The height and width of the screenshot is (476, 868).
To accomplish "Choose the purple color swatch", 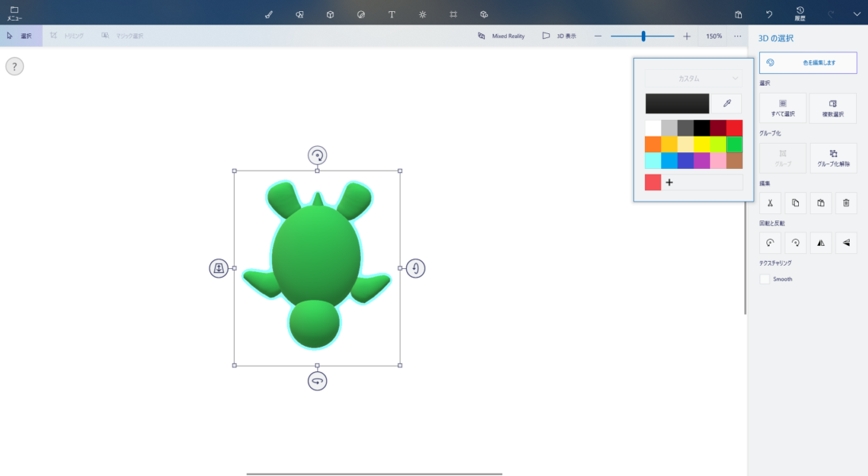I will 702,160.
